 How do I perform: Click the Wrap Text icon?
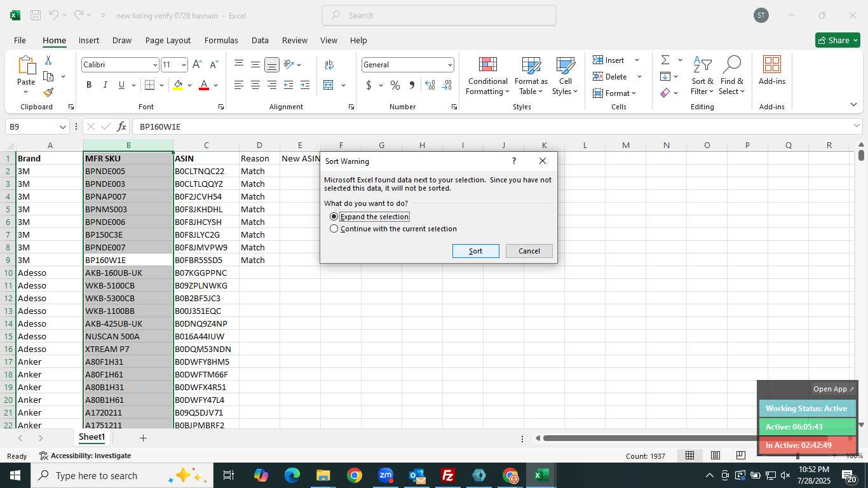(329, 65)
